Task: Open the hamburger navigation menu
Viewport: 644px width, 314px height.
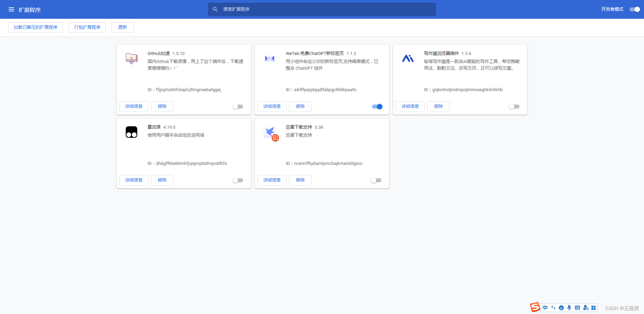Action: pos(11,9)
